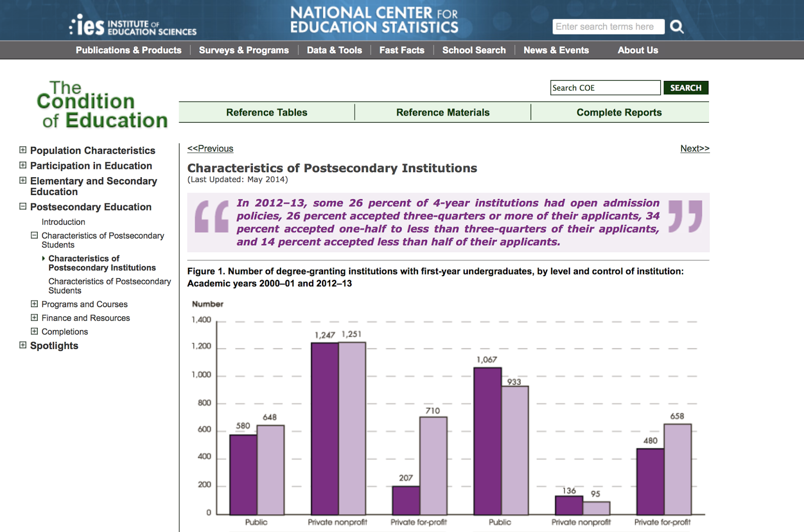The width and height of the screenshot is (804, 532).
Task: Expand the Participation in Education section
Action: click(x=23, y=165)
